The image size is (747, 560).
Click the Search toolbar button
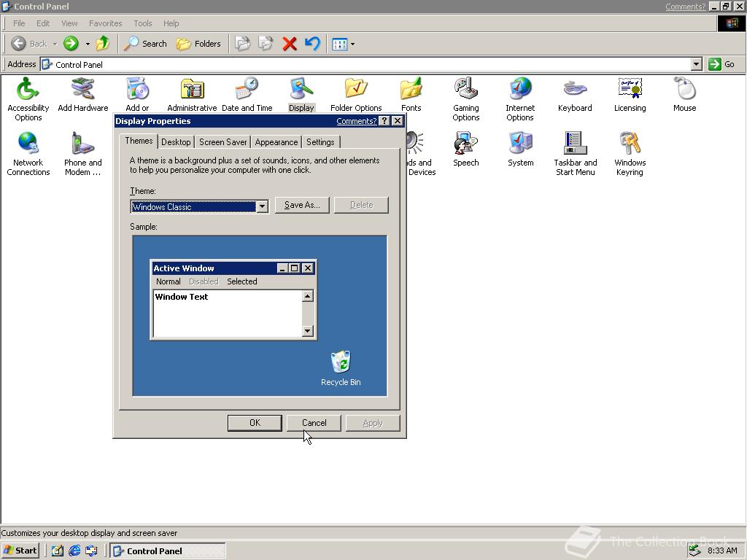145,44
